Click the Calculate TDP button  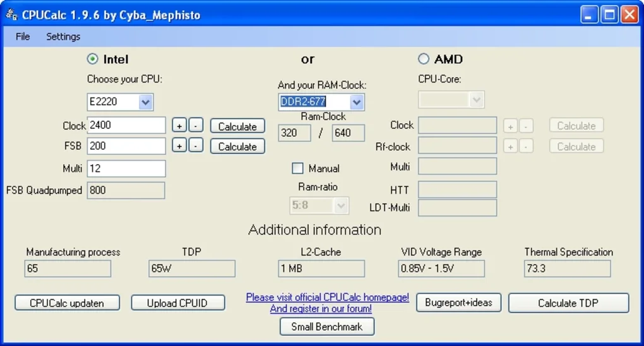click(x=568, y=303)
